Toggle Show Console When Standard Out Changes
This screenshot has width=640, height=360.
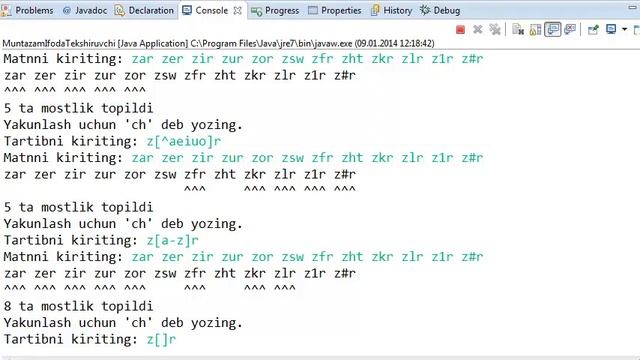coord(553,29)
